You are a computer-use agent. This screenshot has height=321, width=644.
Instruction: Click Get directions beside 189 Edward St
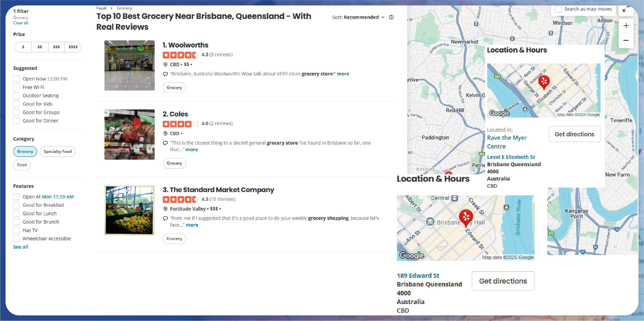[x=503, y=281]
